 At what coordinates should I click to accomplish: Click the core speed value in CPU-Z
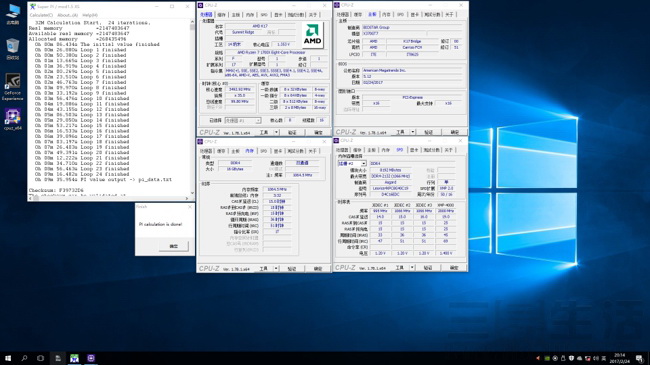[x=240, y=89]
